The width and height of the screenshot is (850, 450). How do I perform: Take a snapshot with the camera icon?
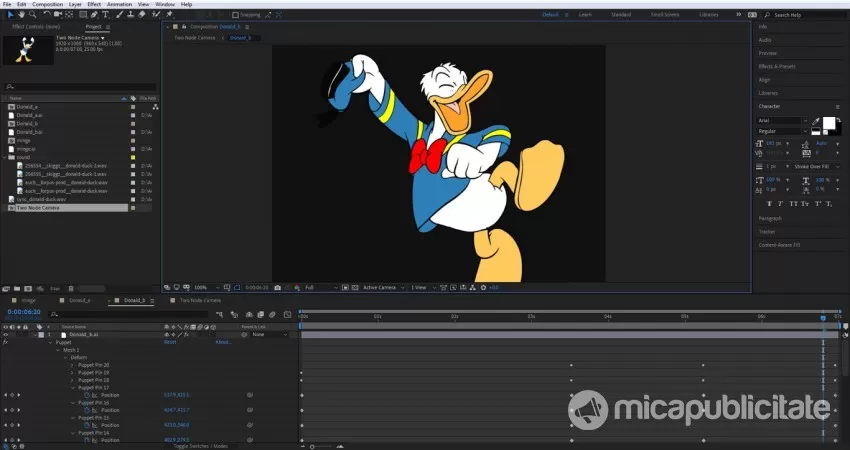(278, 287)
